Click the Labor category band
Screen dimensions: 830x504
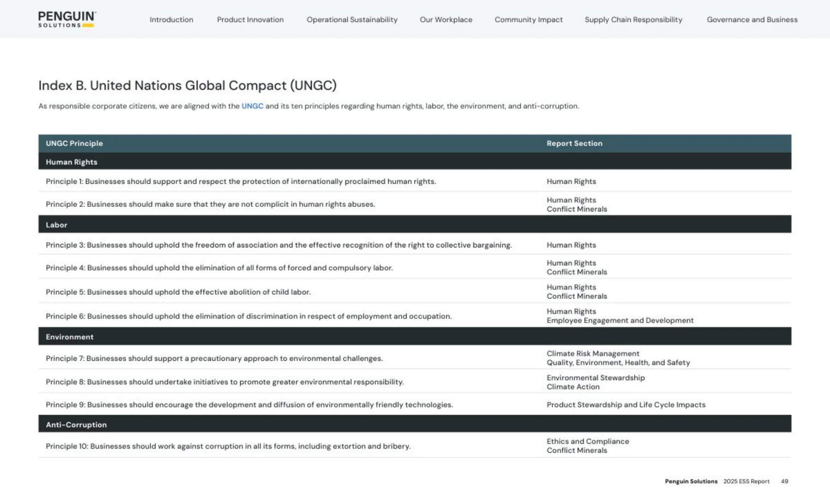[x=415, y=224]
